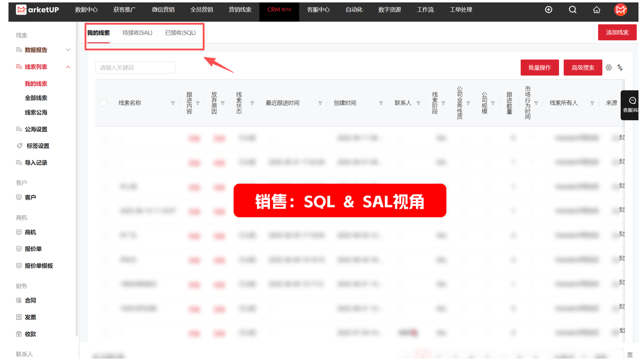The image size is (640, 364).
Task: Click the 添加线索 button
Action: pyautogui.click(x=617, y=31)
